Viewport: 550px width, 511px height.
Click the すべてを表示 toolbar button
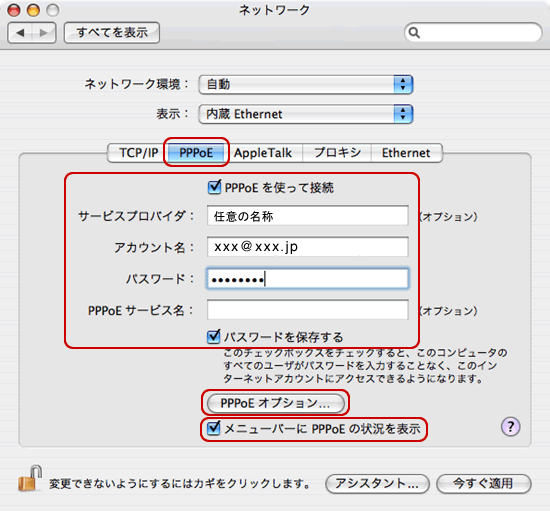pos(112,33)
